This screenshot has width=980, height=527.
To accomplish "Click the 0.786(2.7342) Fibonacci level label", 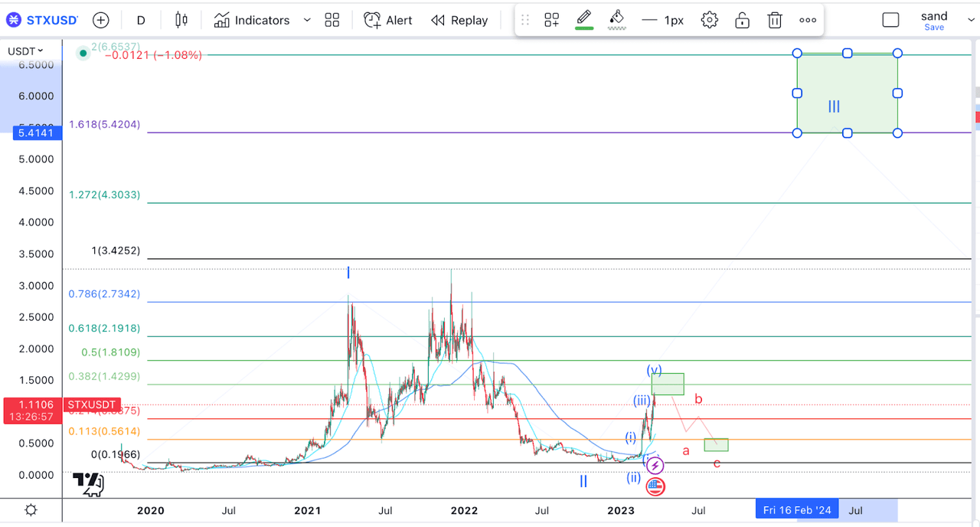I will click(x=104, y=293).
